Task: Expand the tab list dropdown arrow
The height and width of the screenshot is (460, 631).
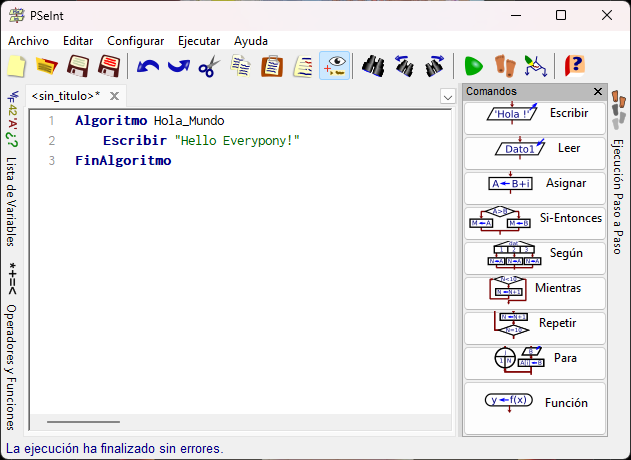Action: 448,97
